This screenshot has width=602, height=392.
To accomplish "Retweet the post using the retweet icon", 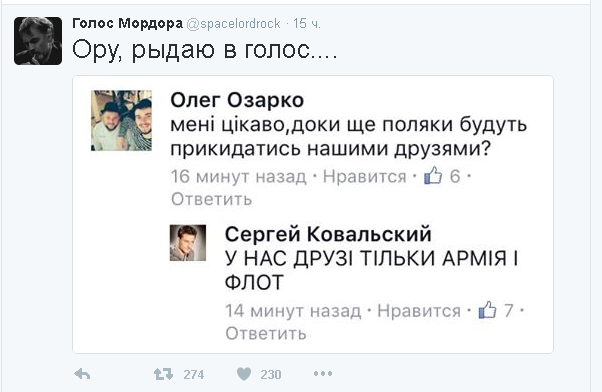I will point(163,374).
